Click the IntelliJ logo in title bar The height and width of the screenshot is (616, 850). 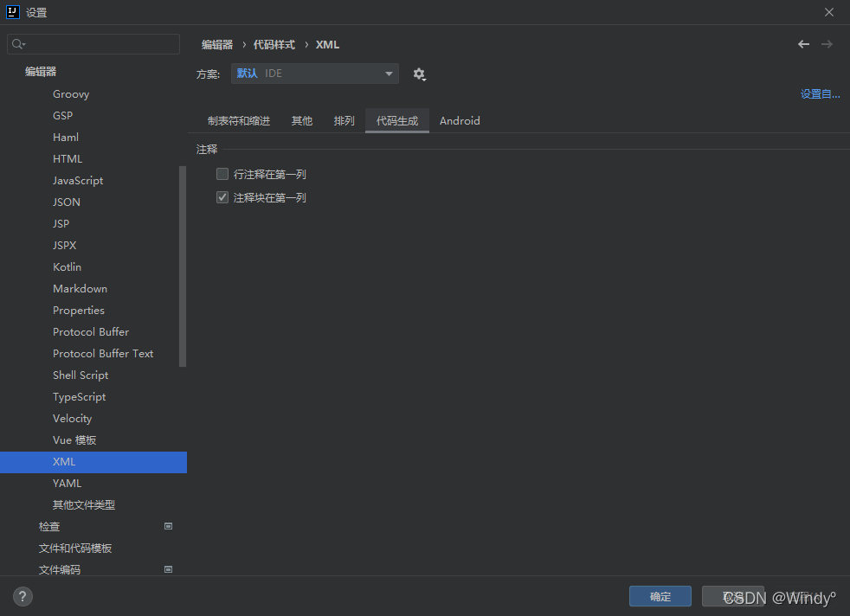pyautogui.click(x=12, y=12)
